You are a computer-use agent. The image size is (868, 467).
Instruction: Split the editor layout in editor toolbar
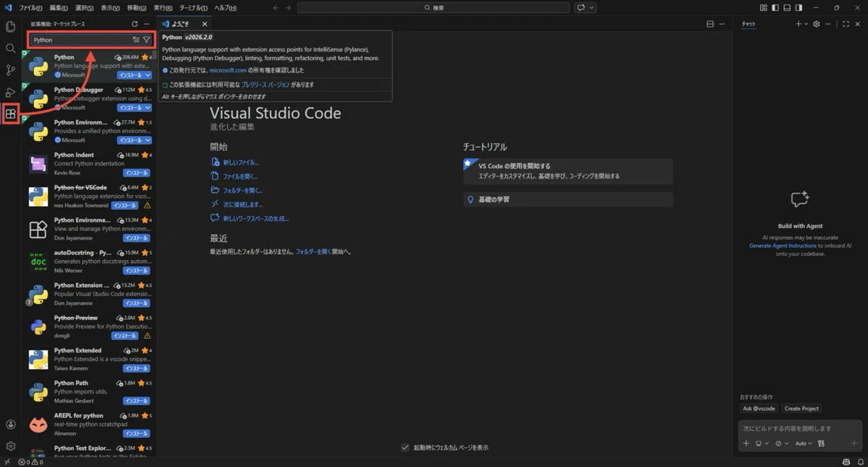(x=710, y=24)
